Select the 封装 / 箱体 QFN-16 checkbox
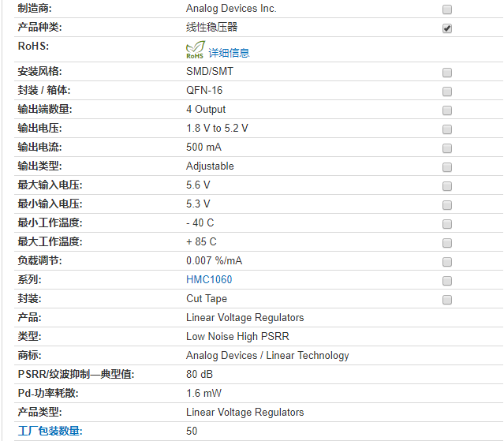The width and height of the screenshot is (504, 441). pos(447,92)
